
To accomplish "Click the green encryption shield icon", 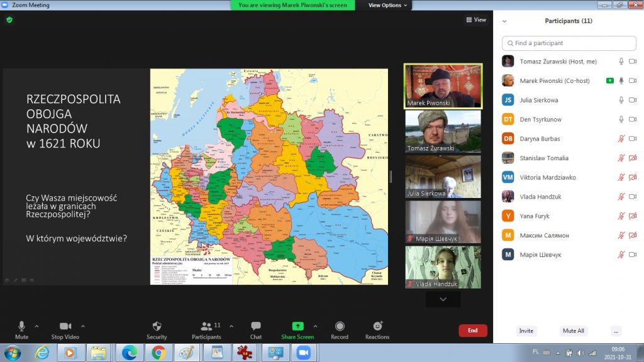I will click(9, 20).
